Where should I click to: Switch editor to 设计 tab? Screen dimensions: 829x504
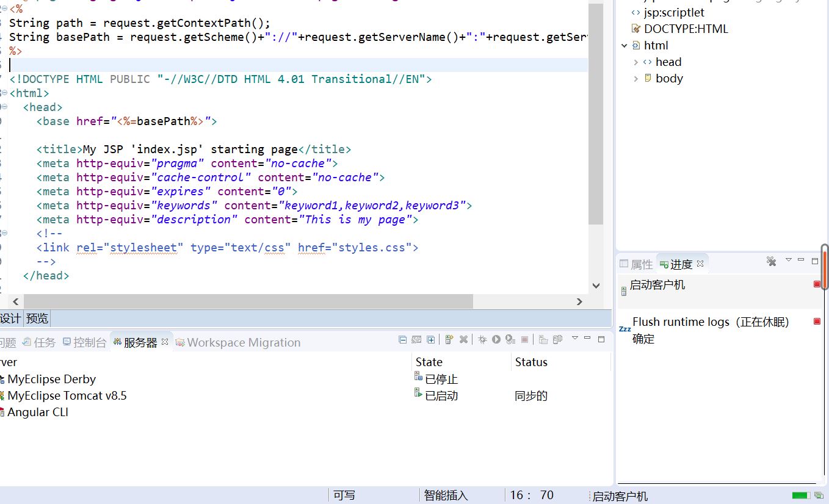point(10,318)
